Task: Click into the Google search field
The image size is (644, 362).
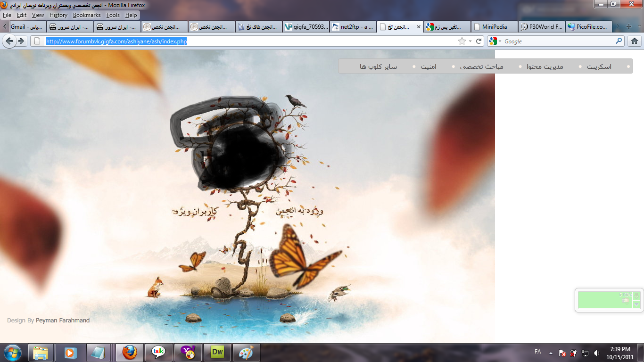Action: click(x=559, y=41)
